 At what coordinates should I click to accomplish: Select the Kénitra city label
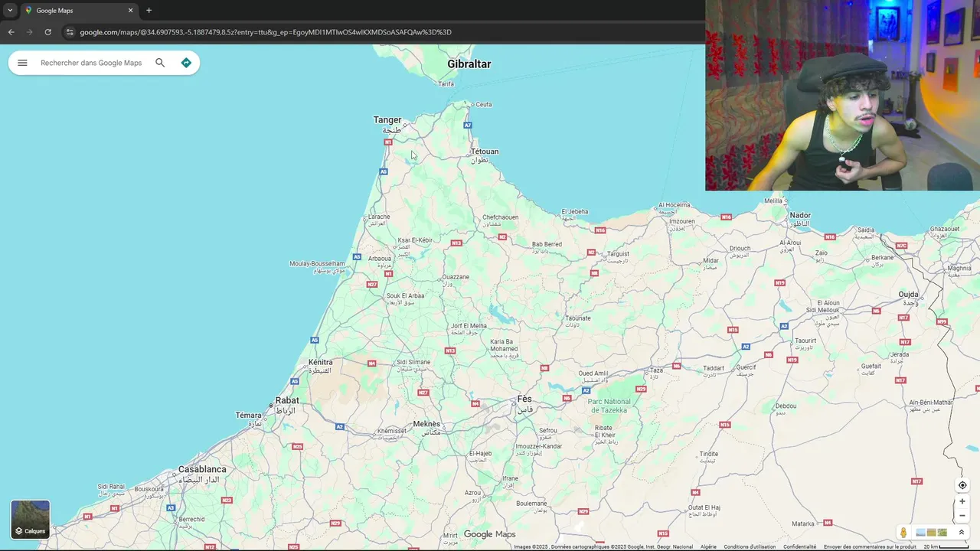(321, 362)
